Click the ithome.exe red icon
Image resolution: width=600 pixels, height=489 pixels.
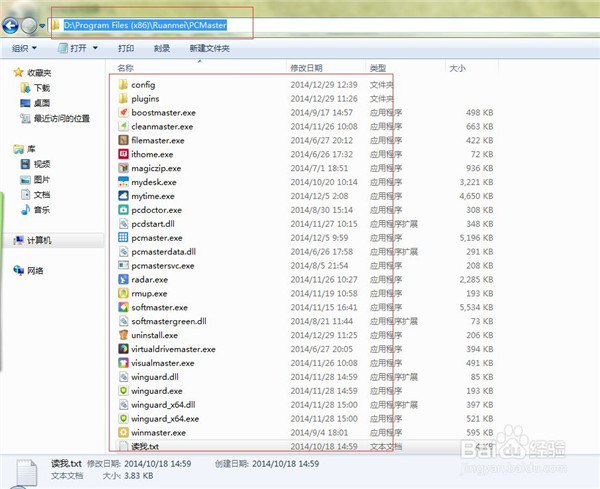123,154
